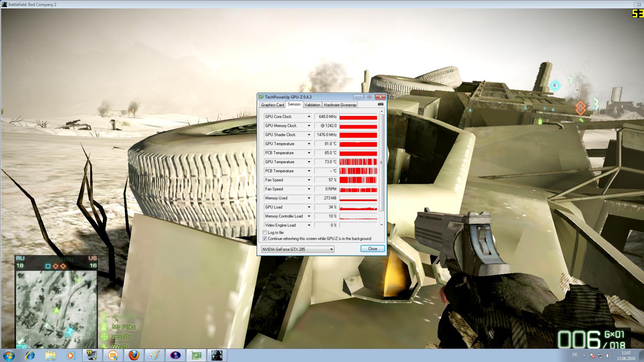Click player name zept0r in squad list
Screen dimensions: 644x362
[x=121, y=337]
